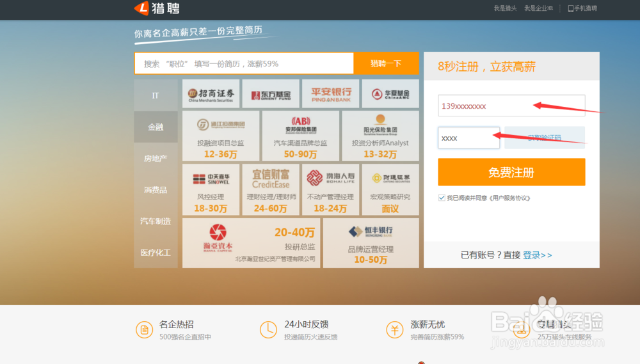Screen dimensions: 640x364
Task: Select the 汽车制造 industry tab
Action: point(156,221)
